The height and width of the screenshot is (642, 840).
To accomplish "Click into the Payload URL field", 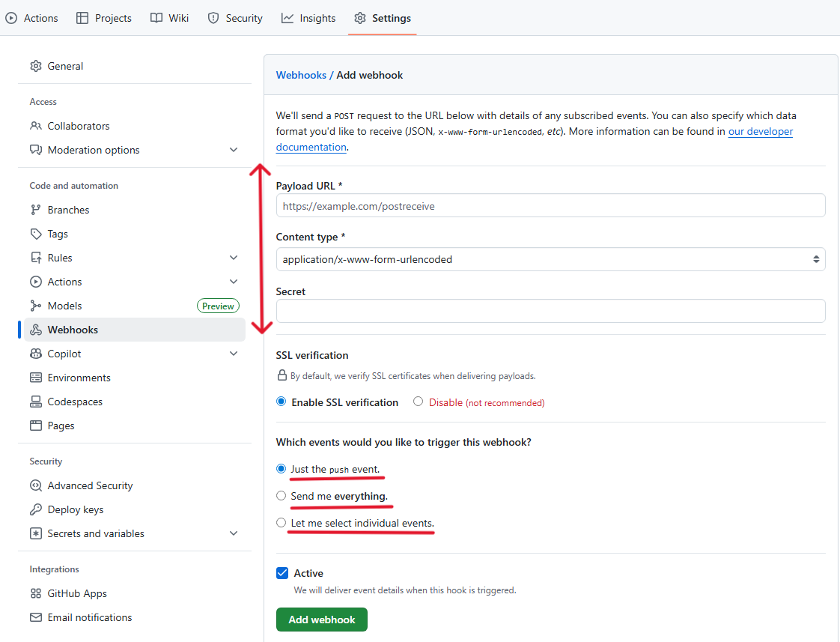I will pyautogui.click(x=550, y=205).
